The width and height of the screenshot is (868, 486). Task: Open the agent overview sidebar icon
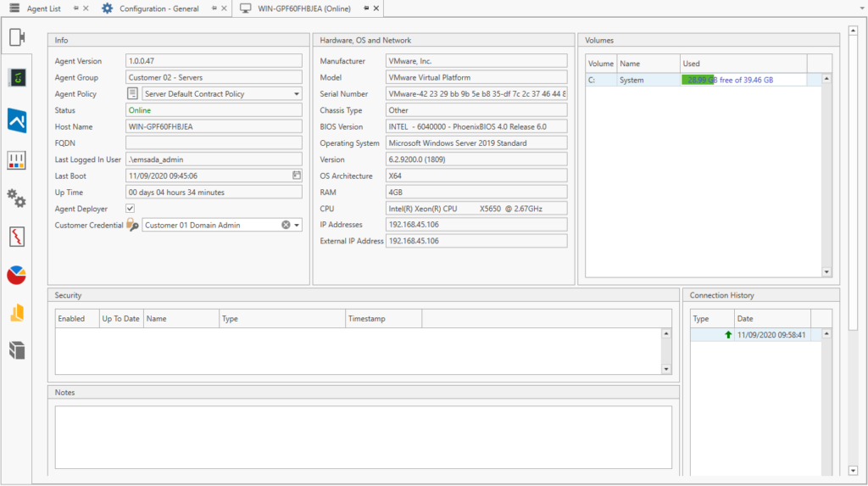[x=17, y=37]
